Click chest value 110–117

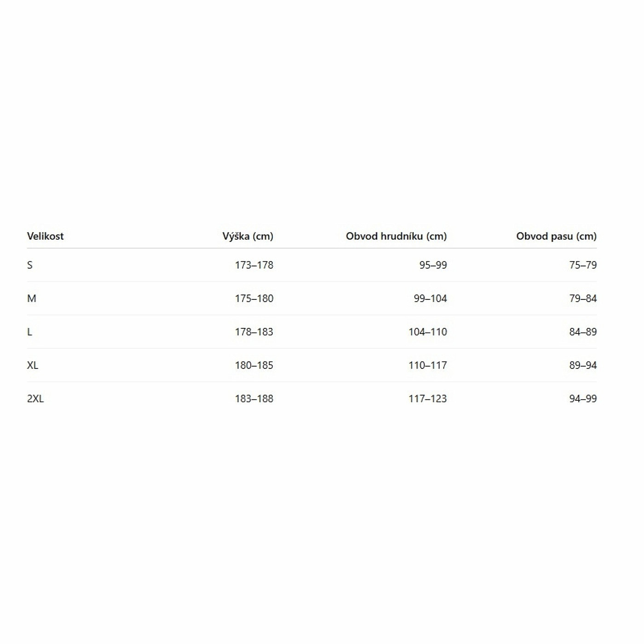tap(427, 365)
